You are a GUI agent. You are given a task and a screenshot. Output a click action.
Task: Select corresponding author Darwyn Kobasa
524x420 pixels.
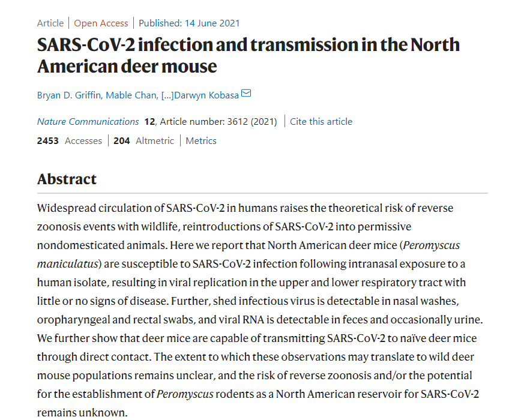click(x=206, y=95)
